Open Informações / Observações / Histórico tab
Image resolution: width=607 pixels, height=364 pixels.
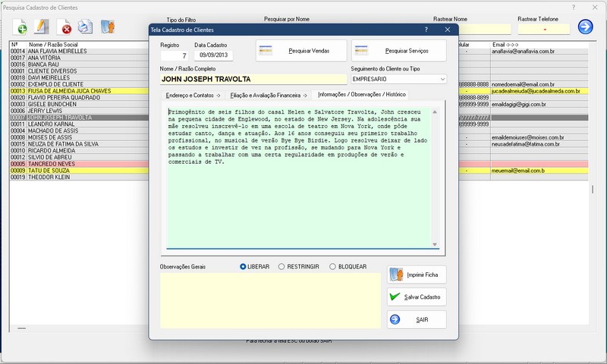(x=362, y=94)
